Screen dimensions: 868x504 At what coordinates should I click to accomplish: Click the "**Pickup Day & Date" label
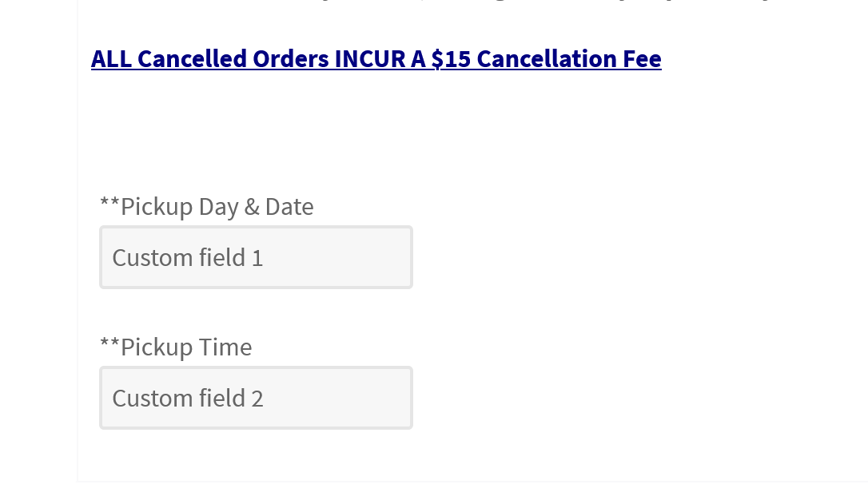click(206, 207)
